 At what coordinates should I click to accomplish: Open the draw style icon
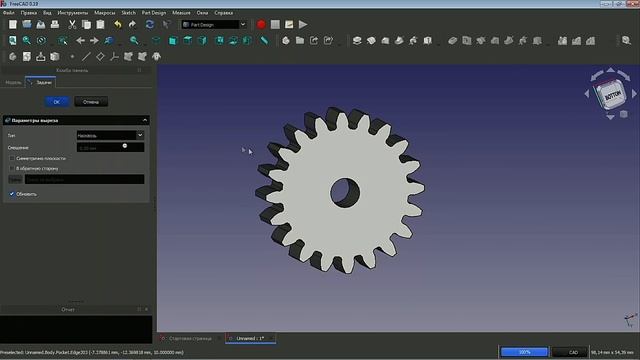pos(41,40)
